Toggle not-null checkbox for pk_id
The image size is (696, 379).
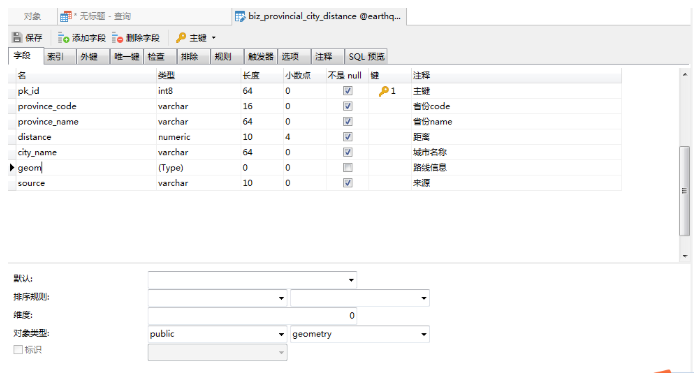click(x=348, y=91)
